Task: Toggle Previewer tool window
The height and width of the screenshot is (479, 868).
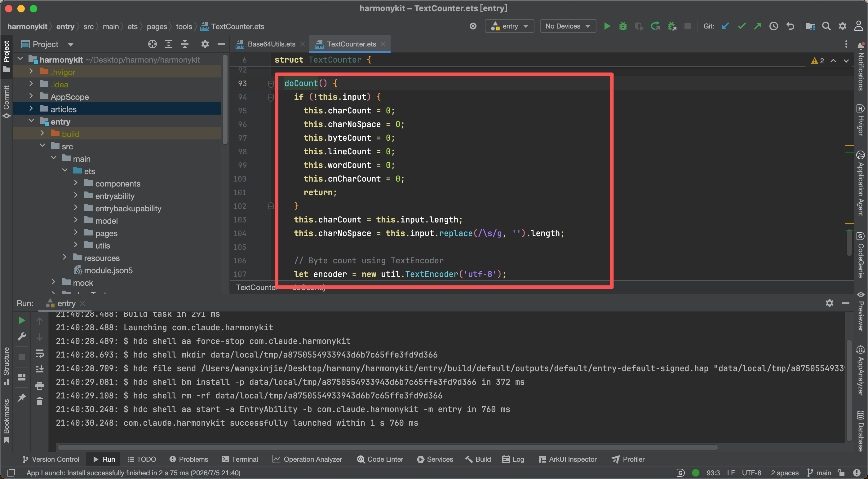Action: (861, 311)
